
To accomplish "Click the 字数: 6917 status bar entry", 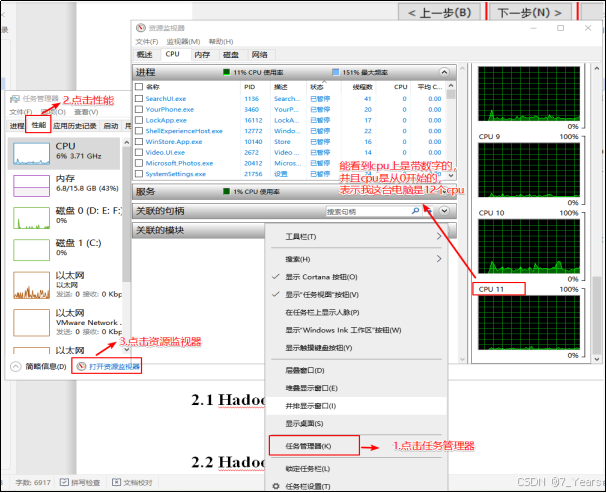I will point(33,483).
